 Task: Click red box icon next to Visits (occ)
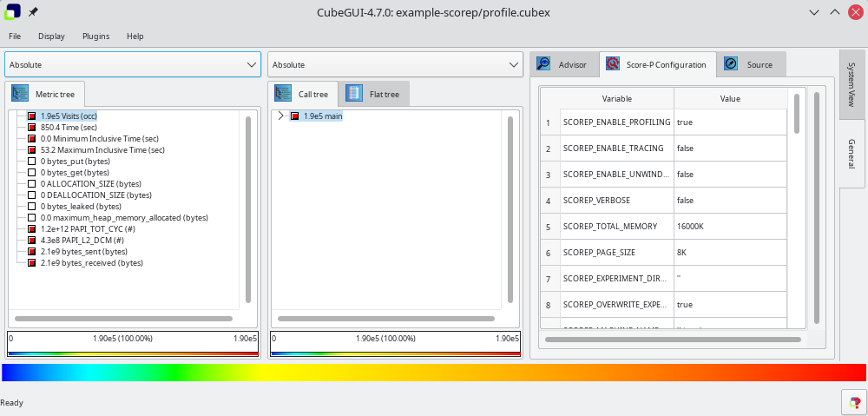click(x=32, y=116)
